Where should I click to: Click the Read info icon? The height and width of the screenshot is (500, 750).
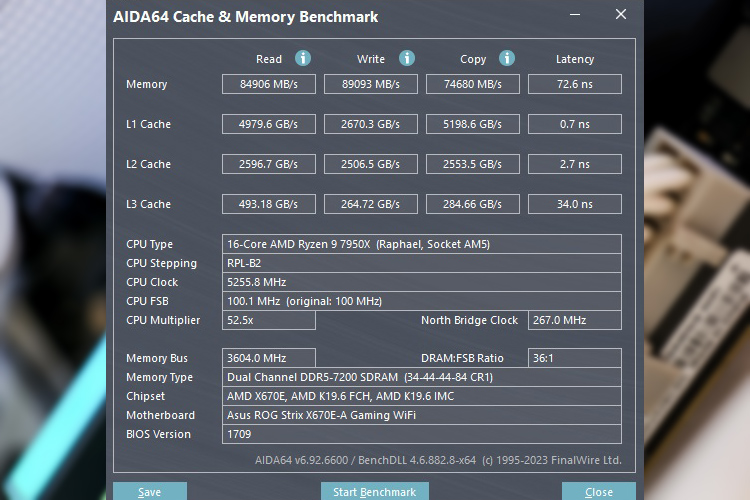pos(303,58)
